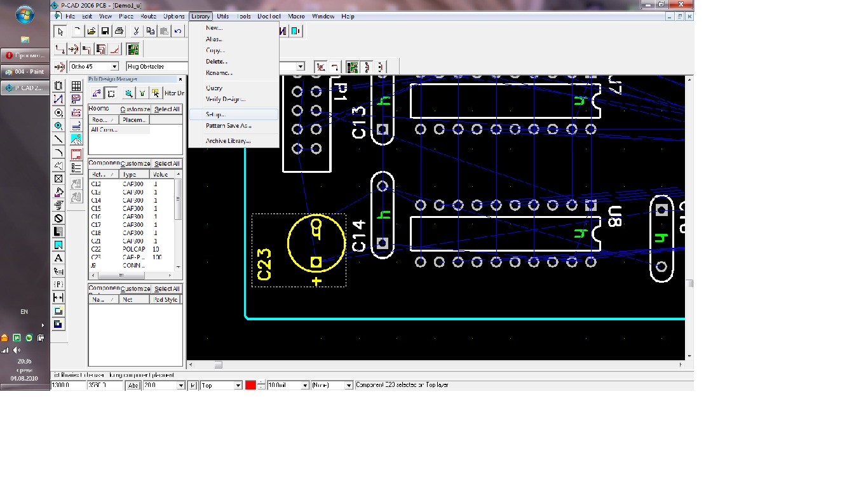The width and height of the screenshot is (868, 488).
Task: Select the Place Text tool
Action: [x=58, y=258]
